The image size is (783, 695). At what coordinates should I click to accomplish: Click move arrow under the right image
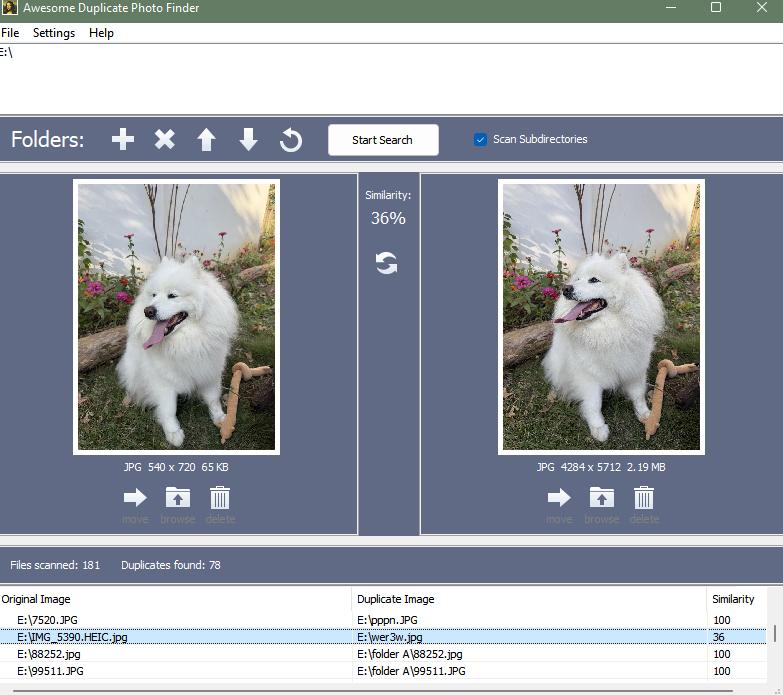tap(559, 497)
